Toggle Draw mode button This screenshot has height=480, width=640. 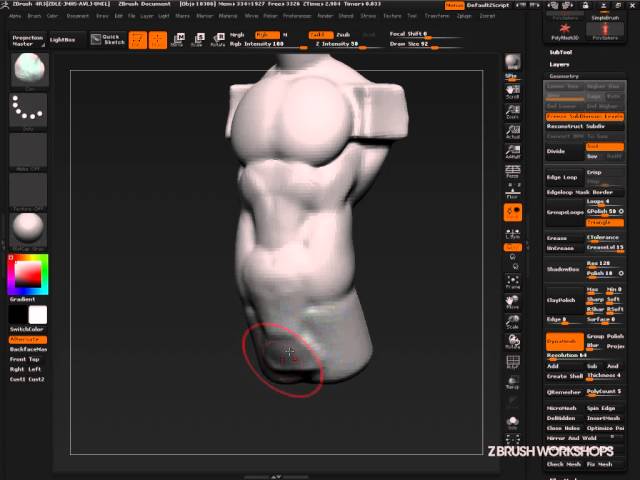158,40
